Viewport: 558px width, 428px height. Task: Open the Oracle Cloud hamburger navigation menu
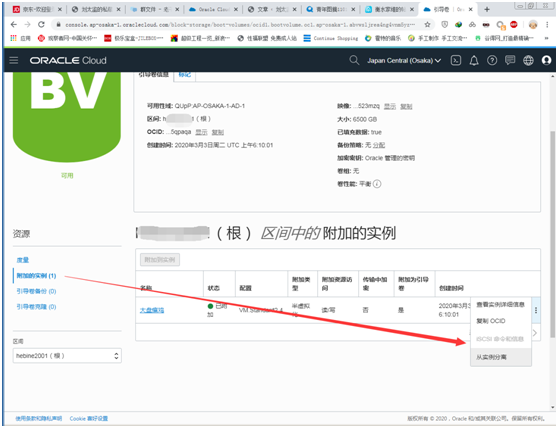(14, 60)
